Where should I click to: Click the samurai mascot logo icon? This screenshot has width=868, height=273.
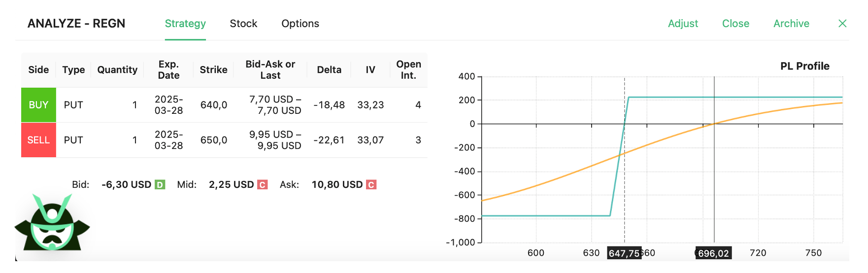coord(52,224)
